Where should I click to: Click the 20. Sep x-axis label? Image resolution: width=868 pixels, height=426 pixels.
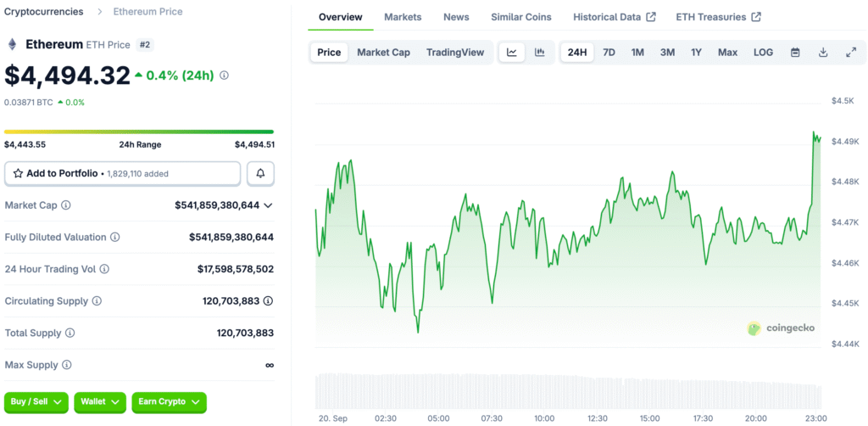[332, 418]
